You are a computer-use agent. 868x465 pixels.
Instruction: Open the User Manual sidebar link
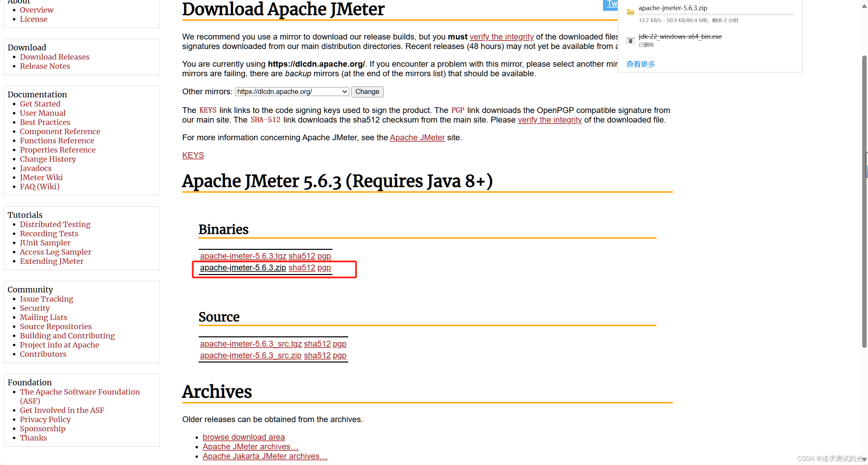(x=43, y=113)
